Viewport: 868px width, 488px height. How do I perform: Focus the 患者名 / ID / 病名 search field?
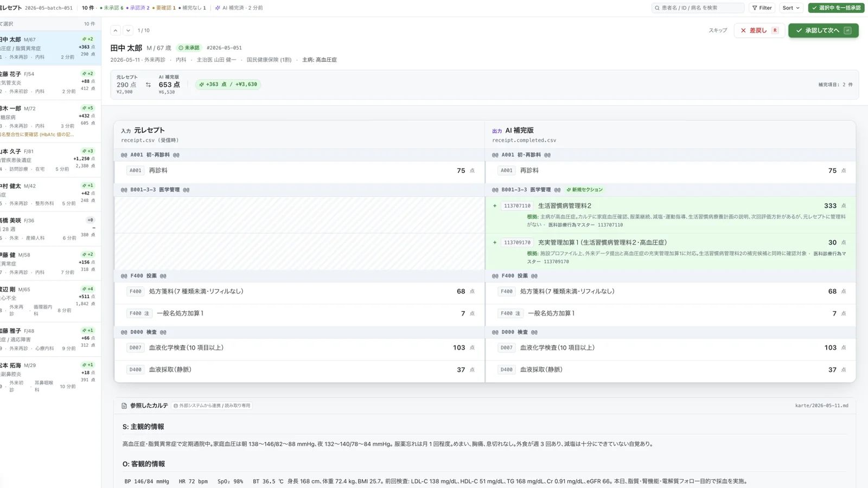tap(698, 8)
